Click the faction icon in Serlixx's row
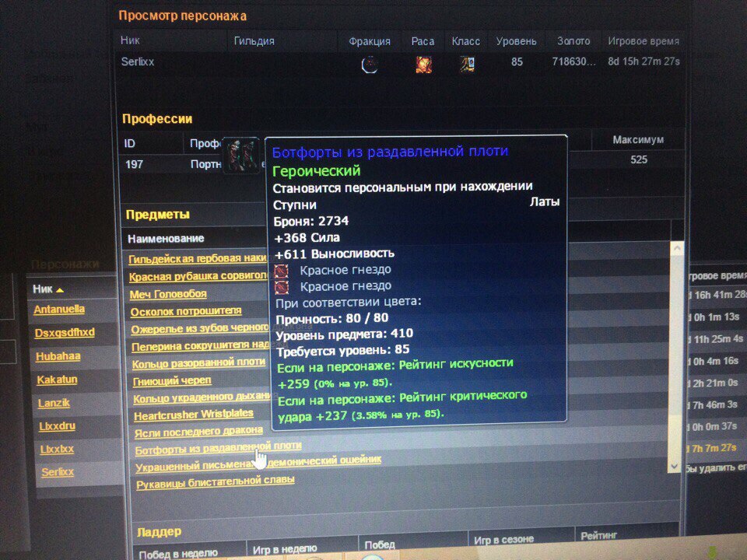 click(x=370, y=65)
